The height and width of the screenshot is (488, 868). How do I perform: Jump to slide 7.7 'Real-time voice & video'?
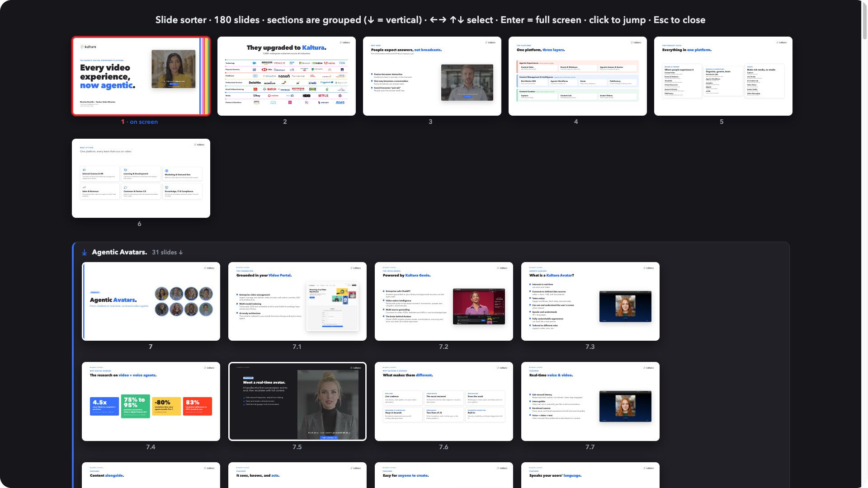[590, 401]
